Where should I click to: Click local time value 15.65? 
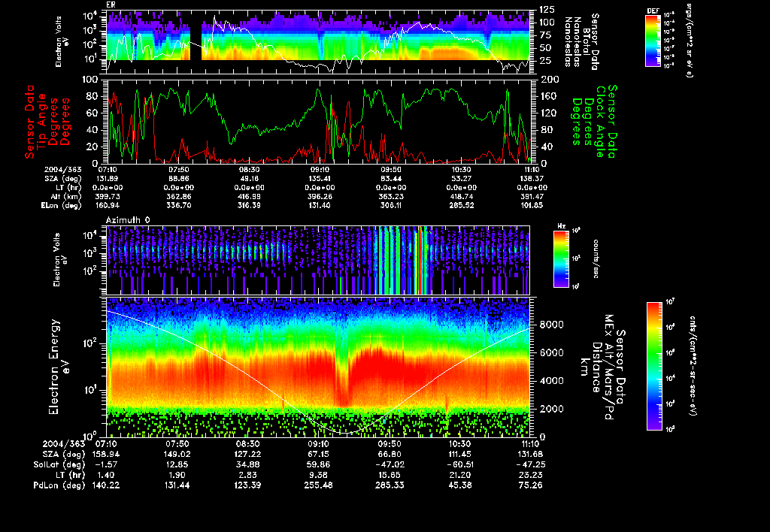[x=389, y=475]
